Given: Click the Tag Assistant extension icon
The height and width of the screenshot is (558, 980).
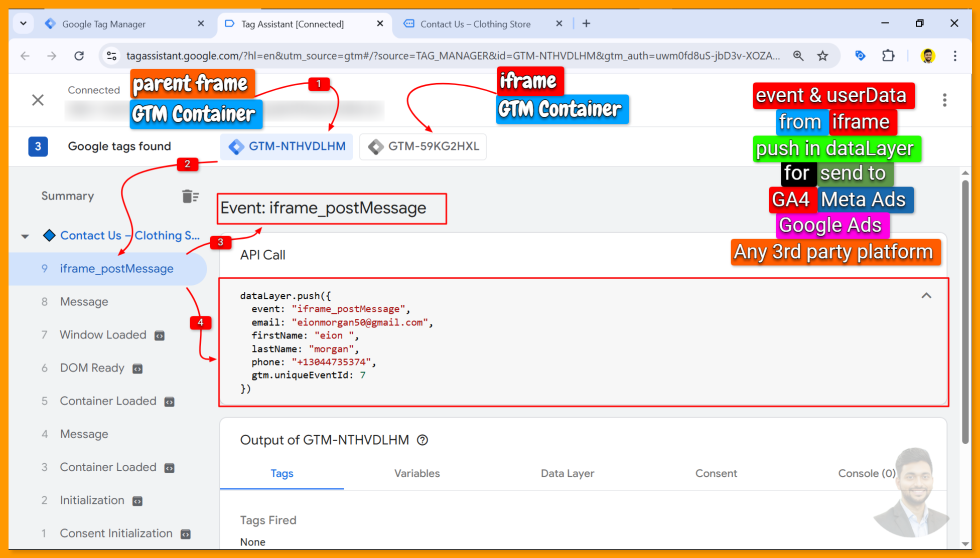Looking at the screenshot, I should [860, 56].
